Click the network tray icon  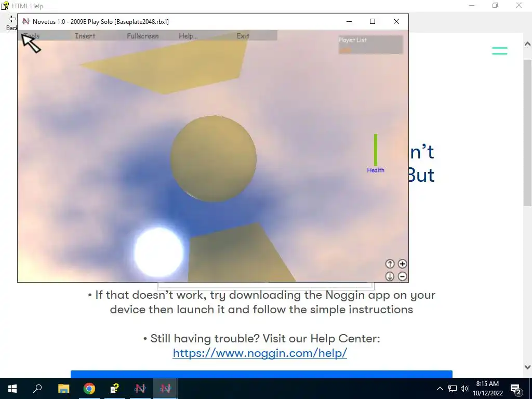(453, 389)
